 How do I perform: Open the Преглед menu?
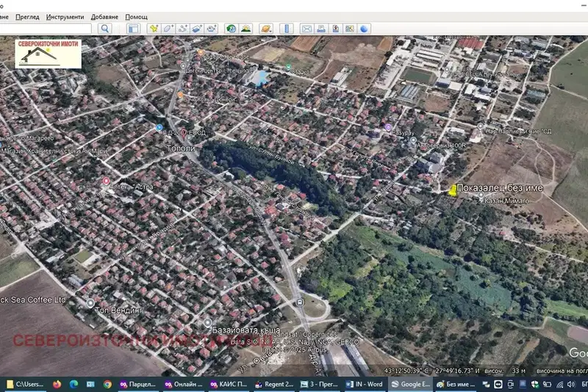click(x=27, y=17)
